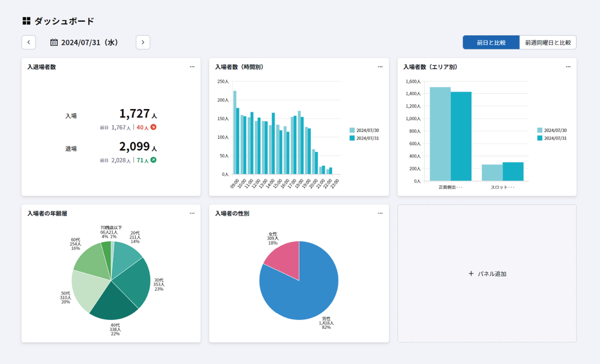Expand the 入場者数（エリア別） panel options
Viewport: 600px width, 364px height.
click(568, 67)
